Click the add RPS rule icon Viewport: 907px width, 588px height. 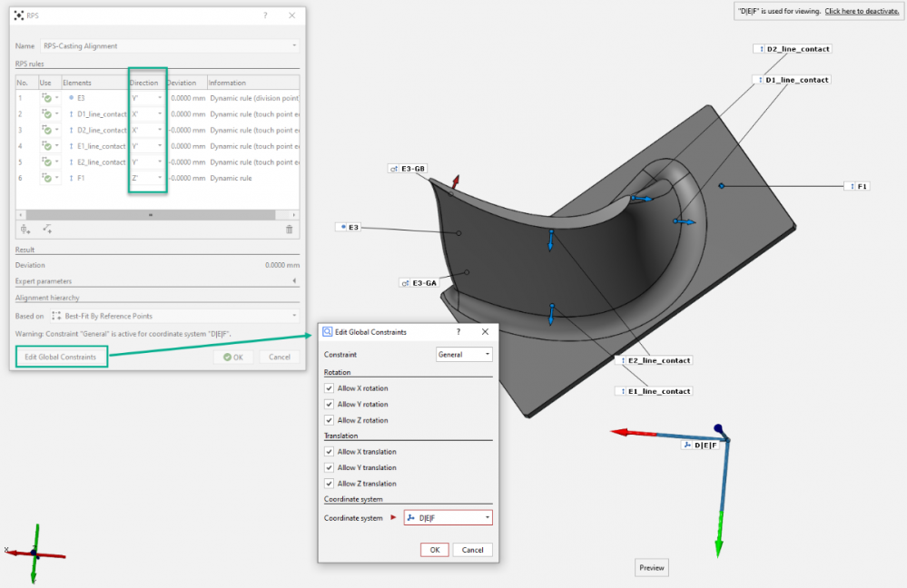(x=25, y=230)
